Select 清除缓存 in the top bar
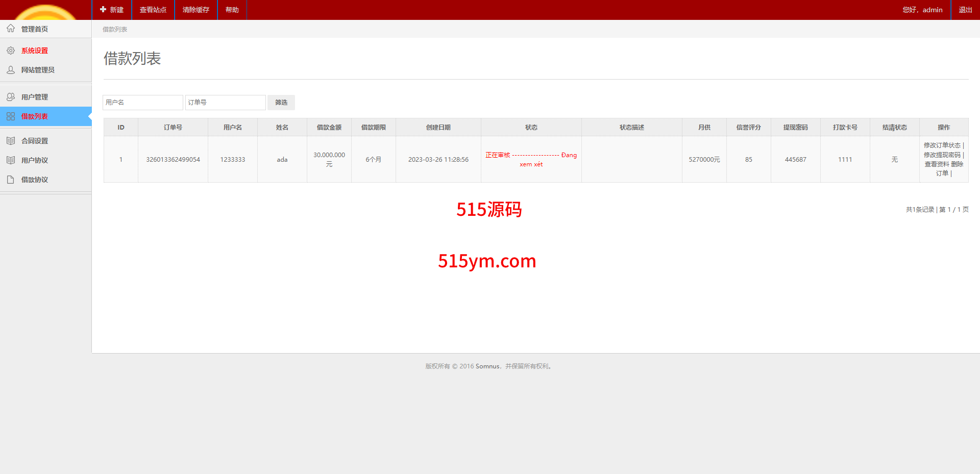 tap(196, 10)
